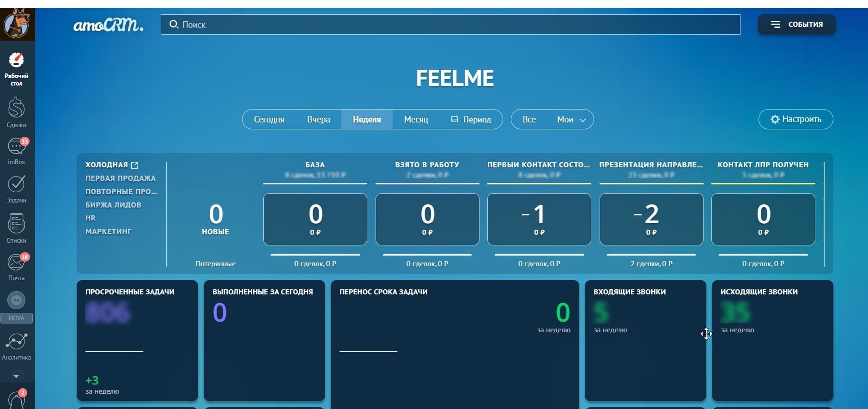
Task: Show Все users filter
Action: click(x=529, y=119)
